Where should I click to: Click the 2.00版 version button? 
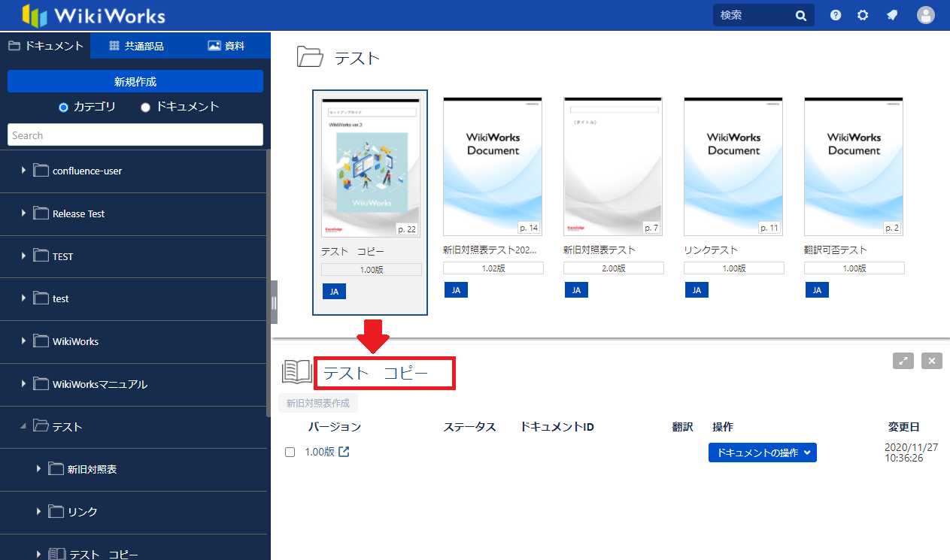(614, 268)
